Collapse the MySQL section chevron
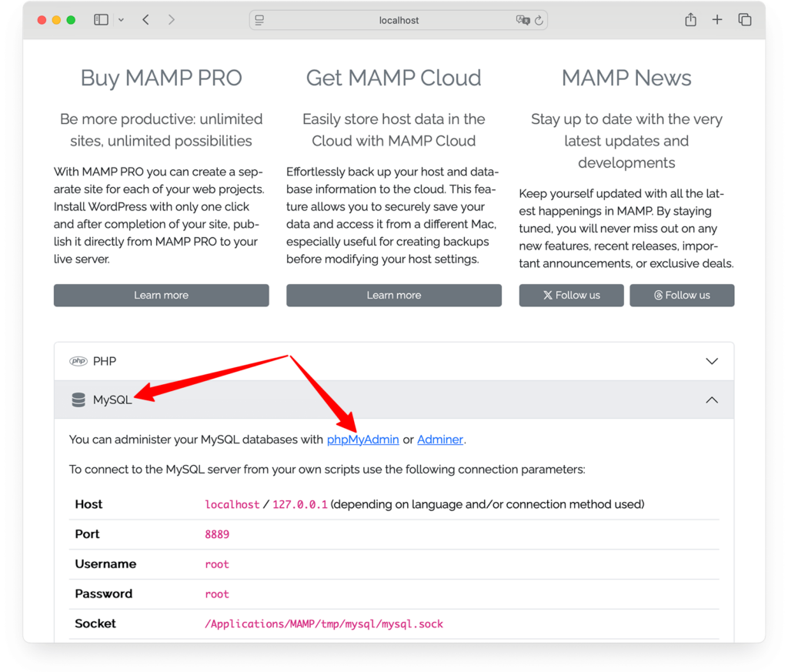Image resolution: width=788 pixels, height=672 pixels. click(712, 400)
